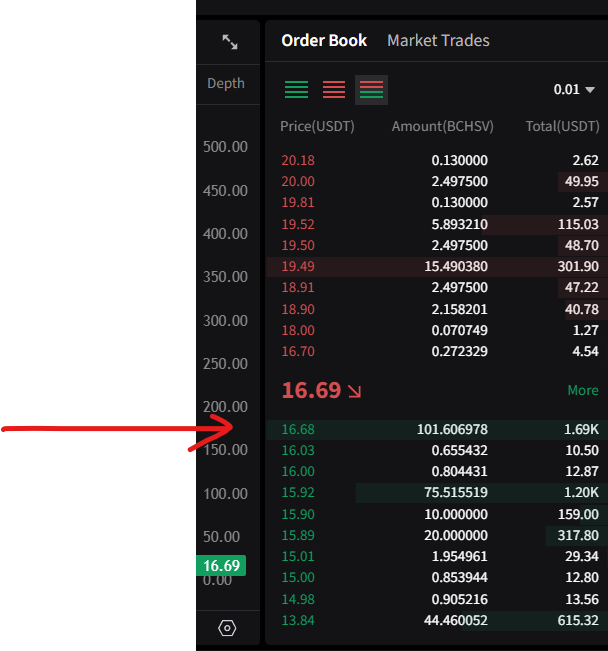608x651 pixels.
Task: Click the amount 15.490380
Action: [x=456, y=267]
